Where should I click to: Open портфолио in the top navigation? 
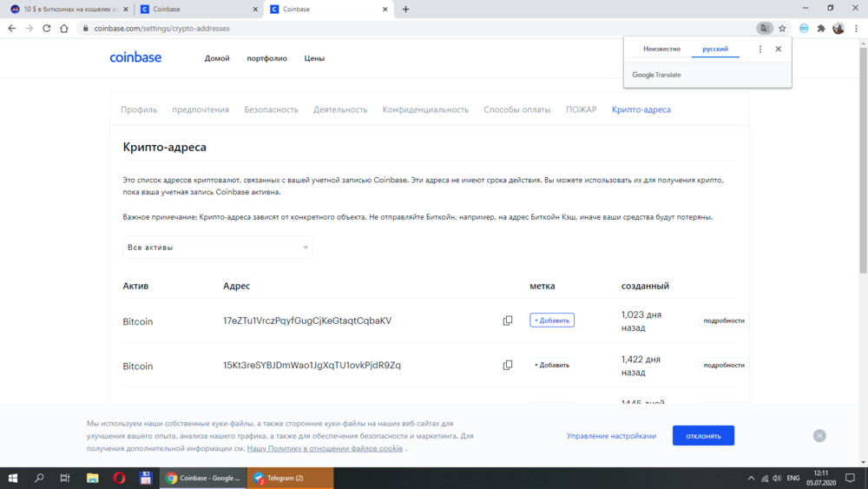point(266,58)
